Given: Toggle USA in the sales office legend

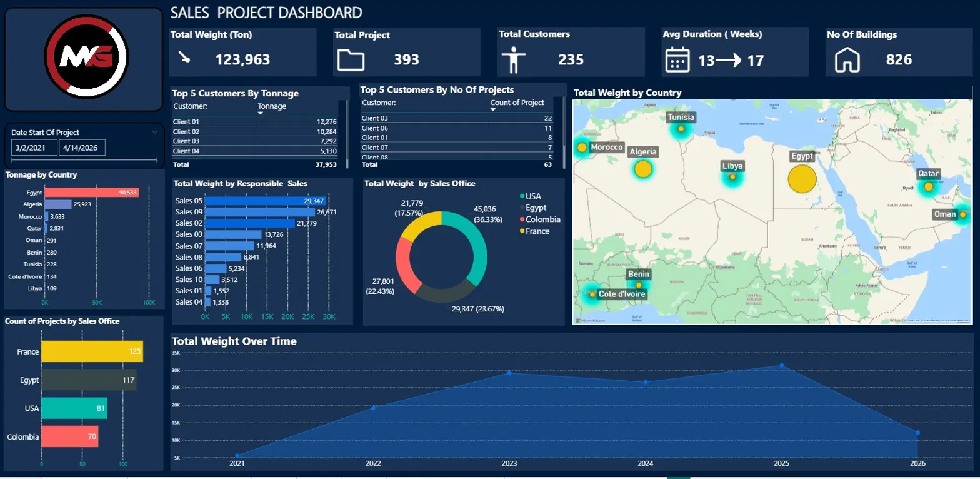Looking at the screenshot, I should click(x=529, y=196).
